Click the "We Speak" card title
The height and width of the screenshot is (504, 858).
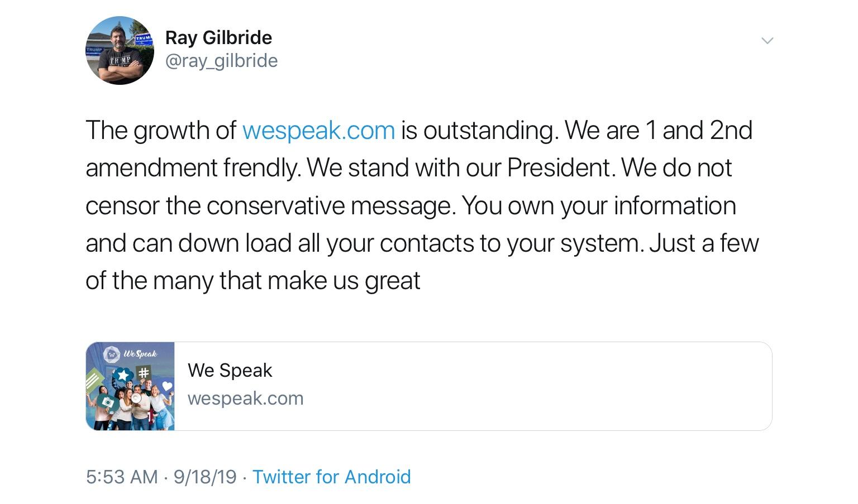pos(230,370)
